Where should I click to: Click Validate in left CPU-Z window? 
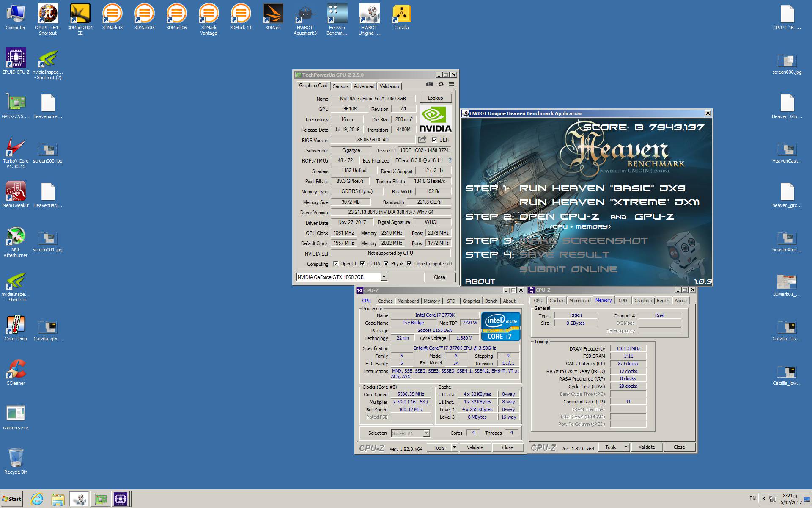pos(475,447)
